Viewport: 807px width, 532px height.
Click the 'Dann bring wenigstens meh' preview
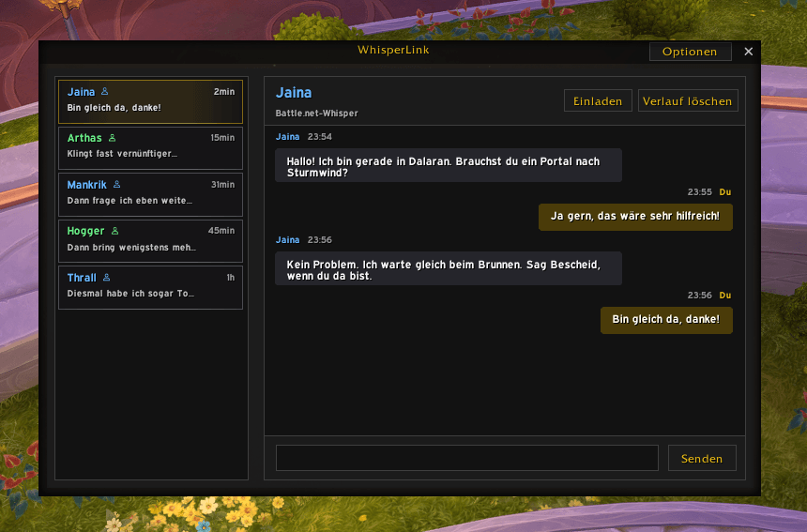tap(131, 248)
